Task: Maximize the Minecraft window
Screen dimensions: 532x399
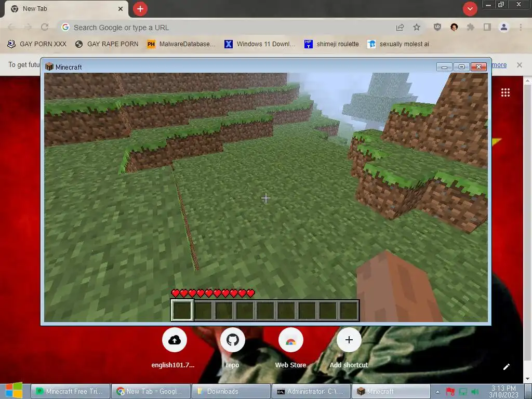Action: click(461, 67)
